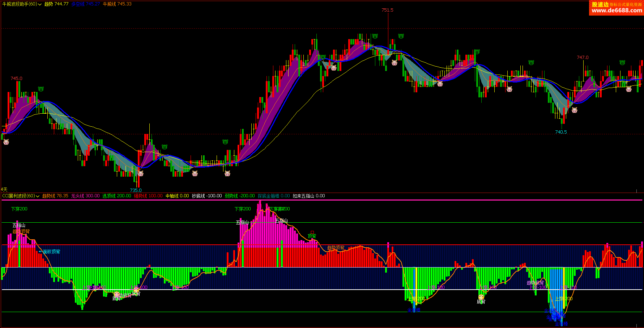Image resolution: width=644 pixels, height=328 pixels.
Task: Select the small red square above 顶背 label
Action: [312, 232]
